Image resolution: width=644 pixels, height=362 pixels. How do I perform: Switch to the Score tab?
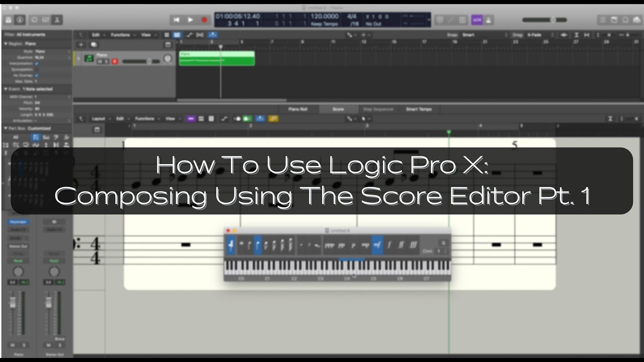tap(338, 109)
